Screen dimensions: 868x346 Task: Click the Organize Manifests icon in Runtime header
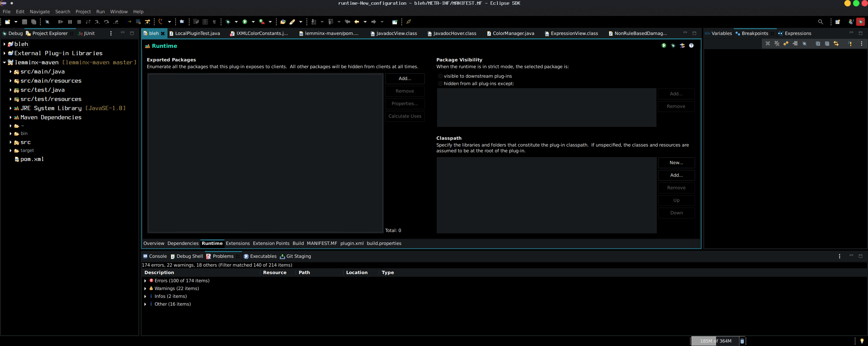pyautogui.click(x=682, y=45)
